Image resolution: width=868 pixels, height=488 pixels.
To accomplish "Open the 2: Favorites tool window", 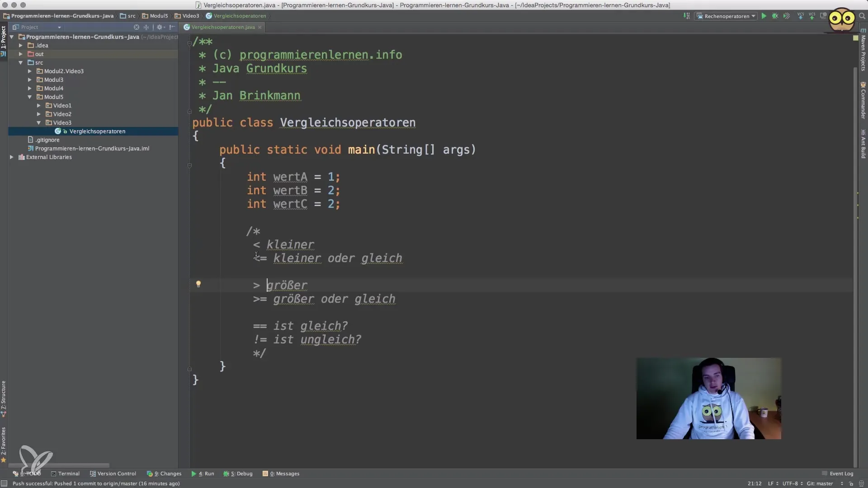I will tap(4, 445).
